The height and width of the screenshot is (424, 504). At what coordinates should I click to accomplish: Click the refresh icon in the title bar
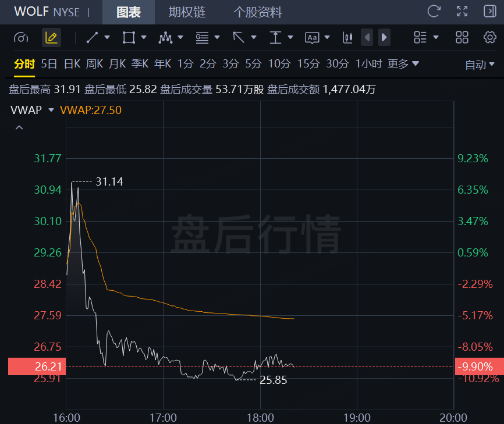(x=434, y=12)
